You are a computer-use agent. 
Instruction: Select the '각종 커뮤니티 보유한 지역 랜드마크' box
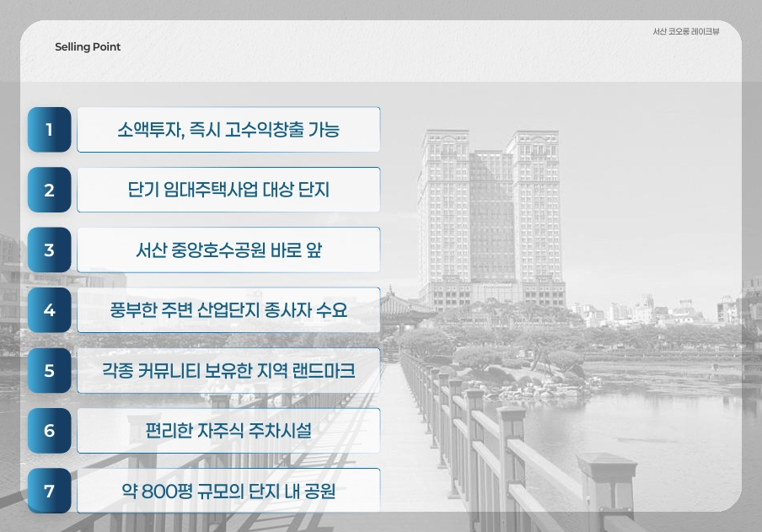[228, 370]
